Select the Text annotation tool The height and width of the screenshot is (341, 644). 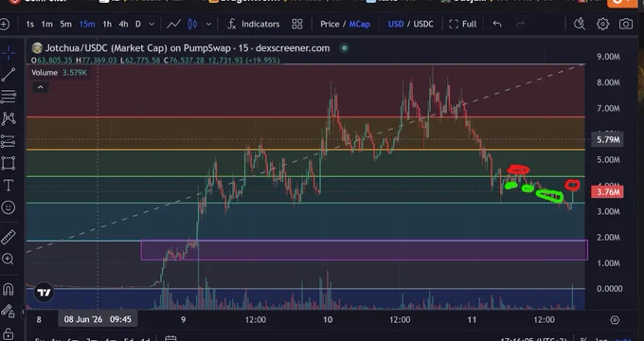point(9,186)
